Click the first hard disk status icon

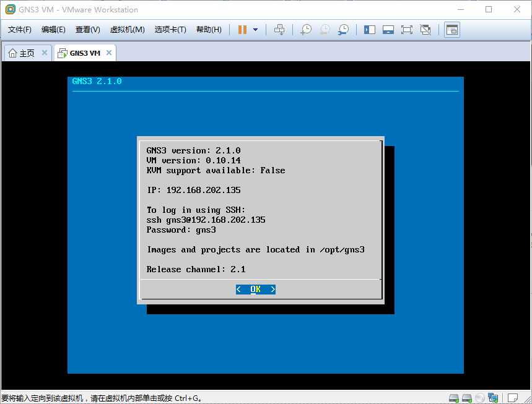[453, 398]
